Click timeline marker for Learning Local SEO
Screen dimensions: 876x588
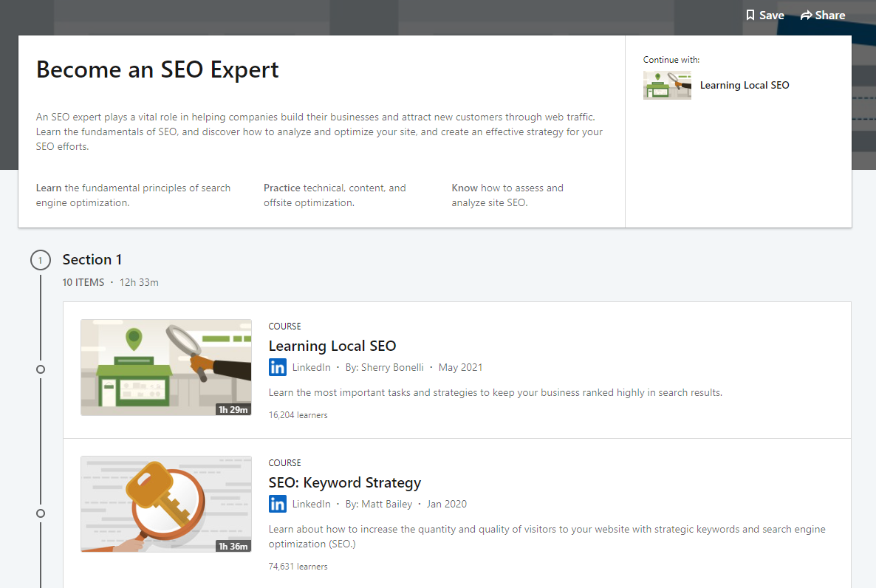(x=40, y=369)
